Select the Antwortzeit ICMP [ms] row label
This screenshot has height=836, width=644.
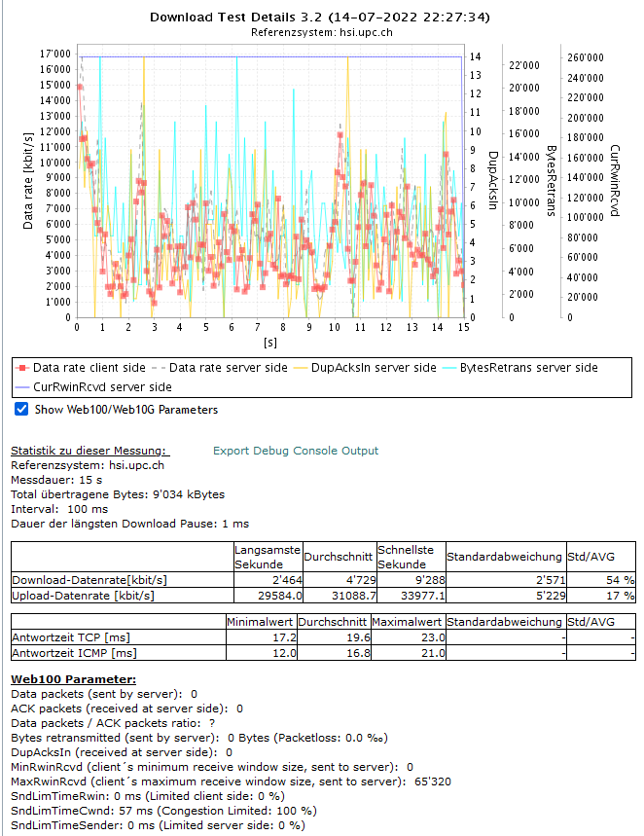[74, 653]
